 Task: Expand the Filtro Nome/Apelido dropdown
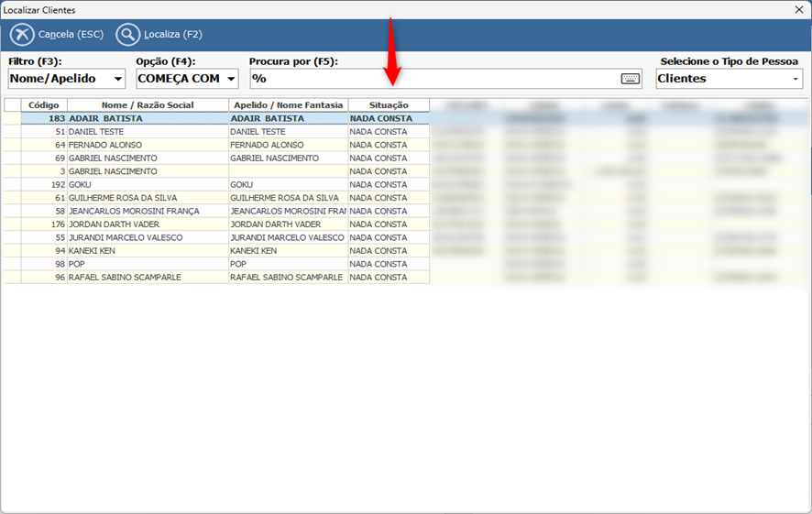[x=117, y=79]
